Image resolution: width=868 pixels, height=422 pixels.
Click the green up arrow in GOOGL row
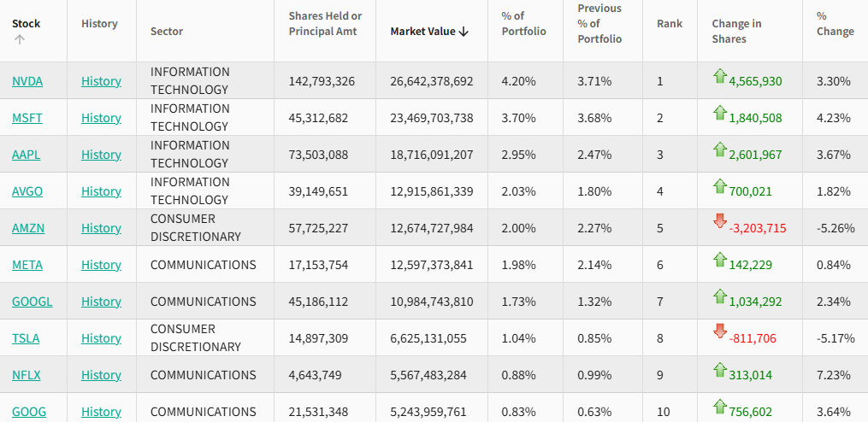pos(720,296)
